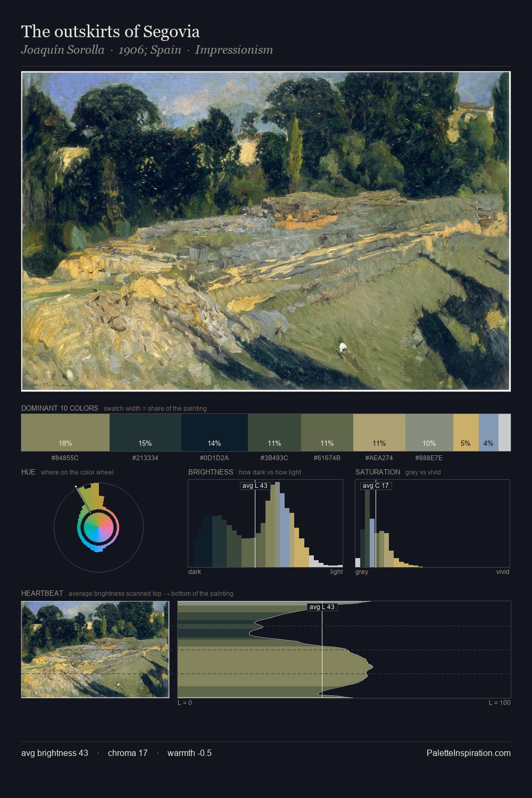The height and width of the screenshot is (798, 532).
Task: Select the 14% navy swatch
Action: point(214,433)
